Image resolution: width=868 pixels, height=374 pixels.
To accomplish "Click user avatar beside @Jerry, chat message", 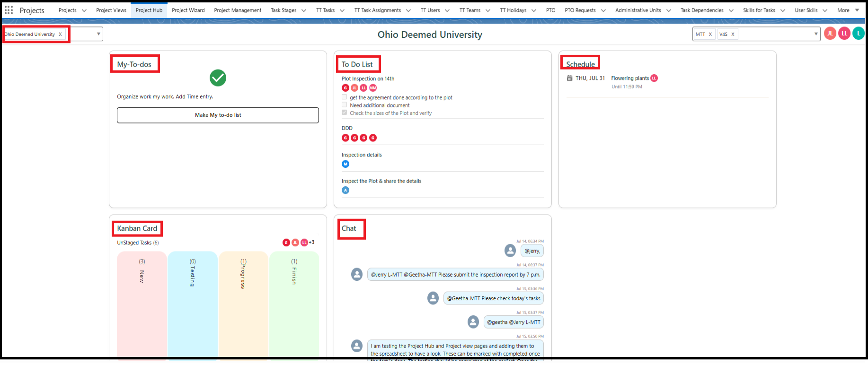I will 510,251.
